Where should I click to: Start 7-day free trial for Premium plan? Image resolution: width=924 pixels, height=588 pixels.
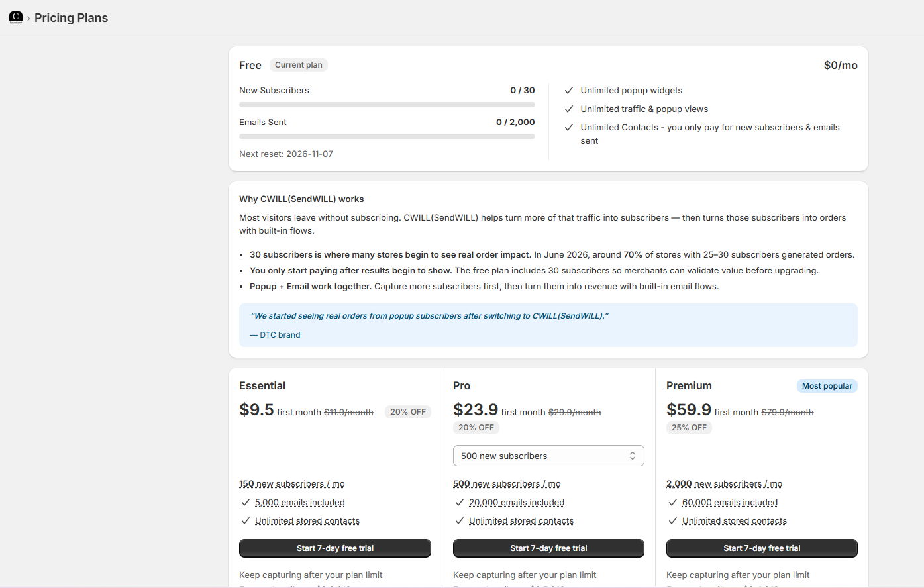[x=762, y=548]
